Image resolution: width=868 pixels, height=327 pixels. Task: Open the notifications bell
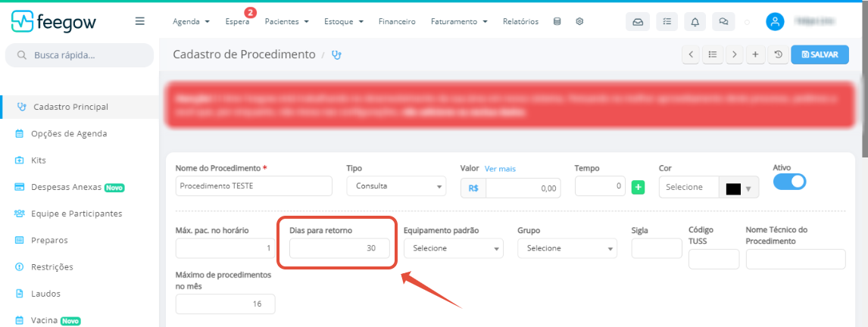[x=695, y=22]
